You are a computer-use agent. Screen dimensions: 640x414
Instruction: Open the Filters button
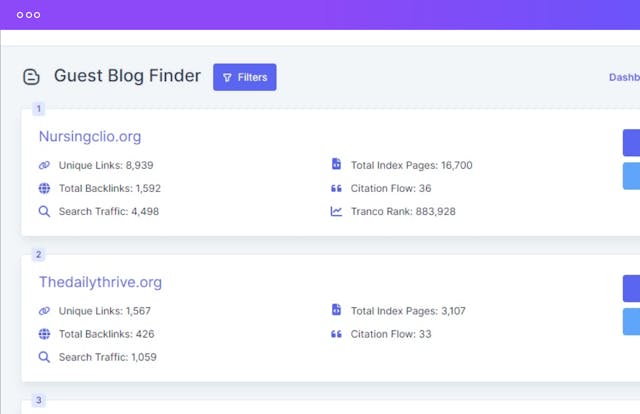pyautogui.click(x=244, y=77)
